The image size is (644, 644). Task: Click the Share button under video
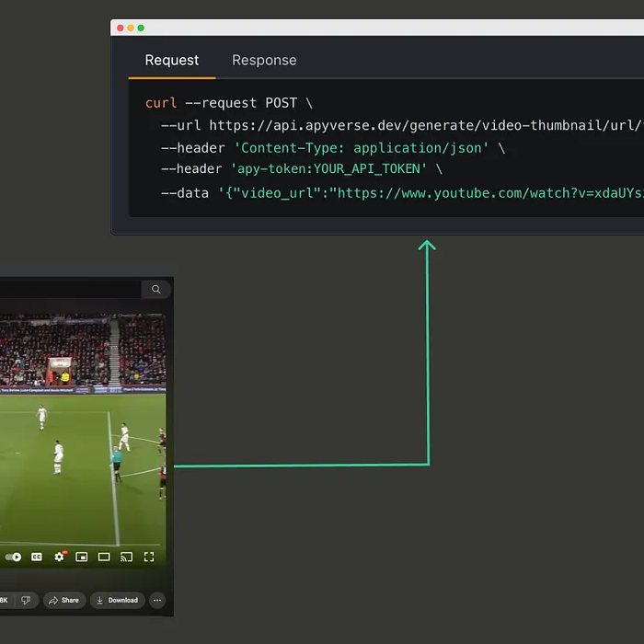[x=64, y=600]
